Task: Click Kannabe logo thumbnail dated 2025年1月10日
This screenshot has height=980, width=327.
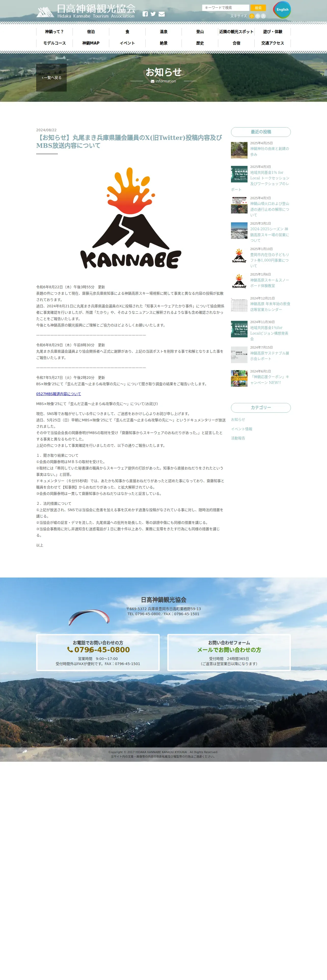Action: coord(239,256)
